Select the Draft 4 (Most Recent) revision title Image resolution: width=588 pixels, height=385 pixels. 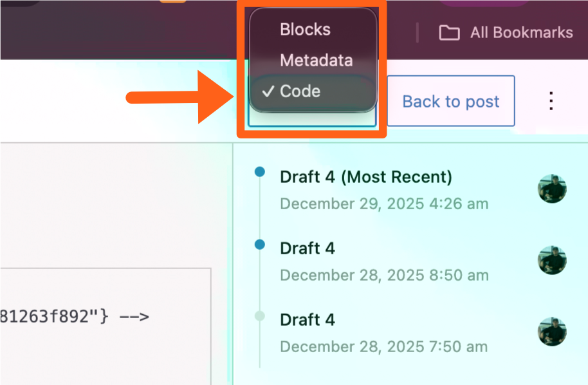point(366,177)
